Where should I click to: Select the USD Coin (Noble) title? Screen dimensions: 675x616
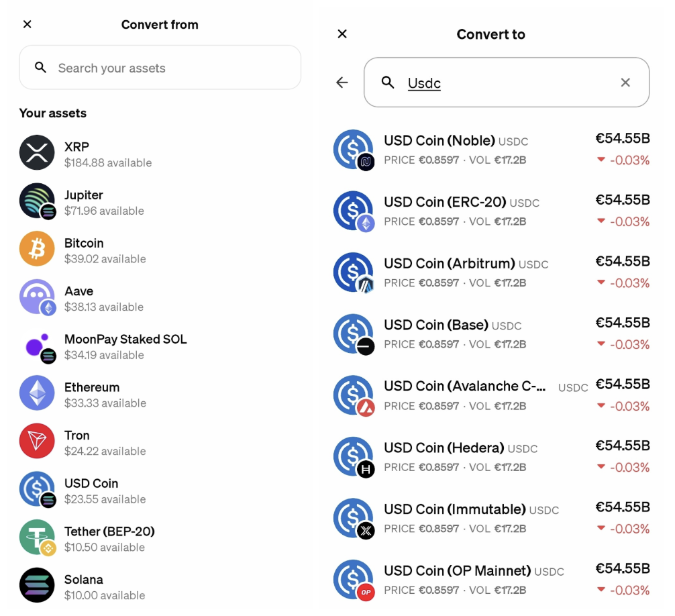(x=439, y=140)
